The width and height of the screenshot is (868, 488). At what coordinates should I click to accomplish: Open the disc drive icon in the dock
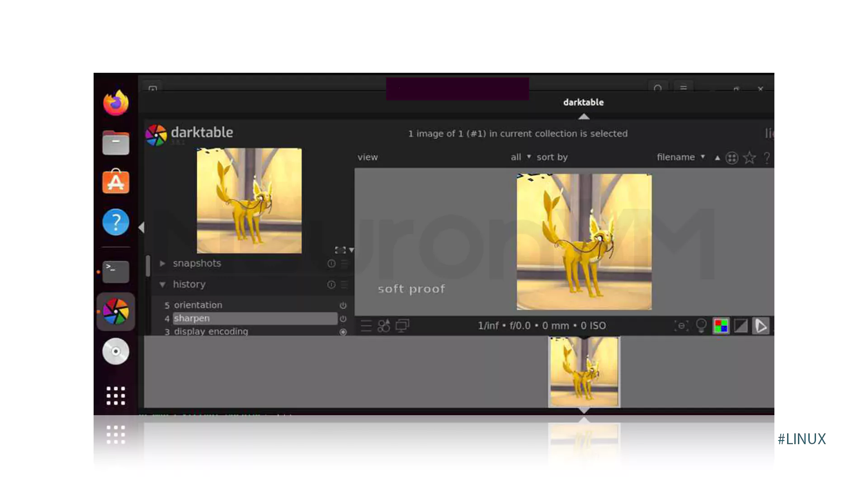(116, 351)
